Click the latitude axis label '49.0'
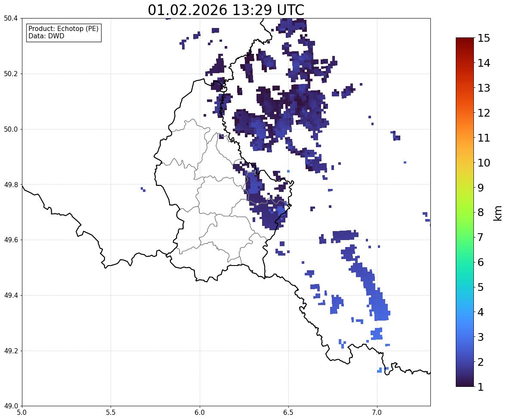507x420 pixels. pos(11,406)
